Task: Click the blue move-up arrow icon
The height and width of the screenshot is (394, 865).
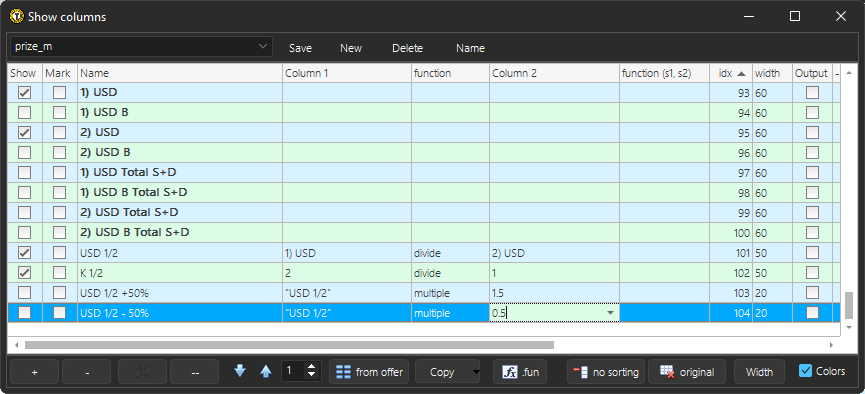Action: click(x=266, y=371)
